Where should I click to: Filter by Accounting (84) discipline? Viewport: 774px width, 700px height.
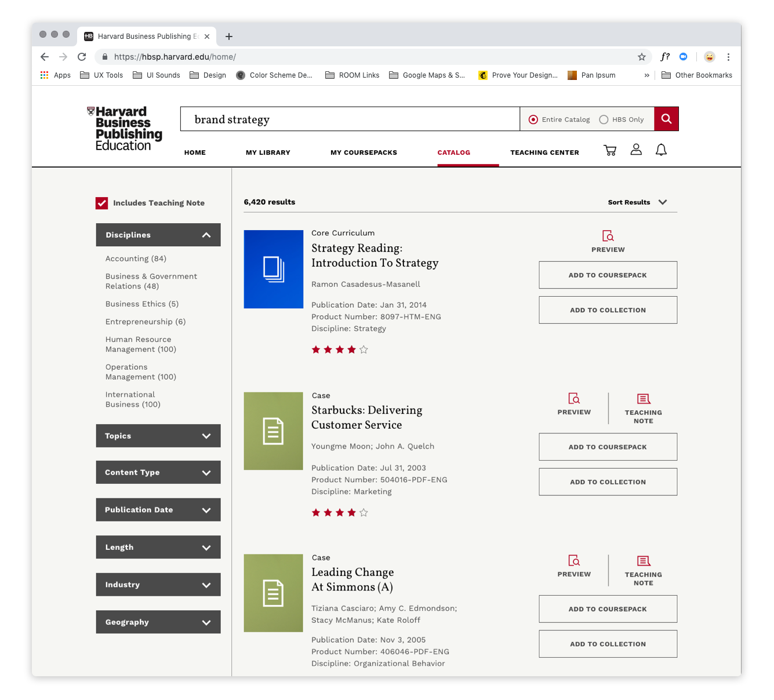tap(136, 258)
